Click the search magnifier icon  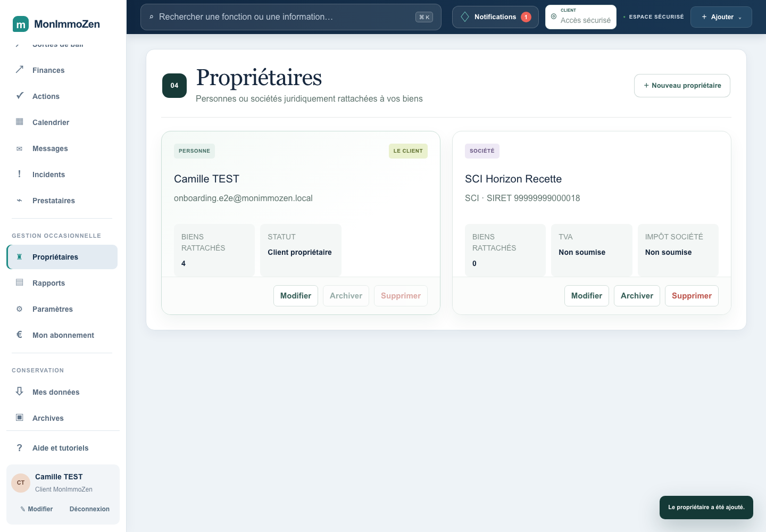tap(152, 17)
